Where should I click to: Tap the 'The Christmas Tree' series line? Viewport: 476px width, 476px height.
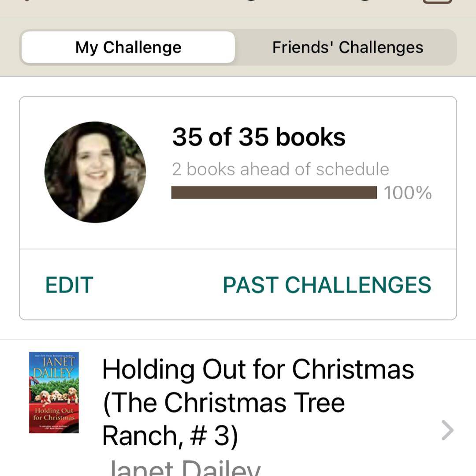(x=223, y=402)
